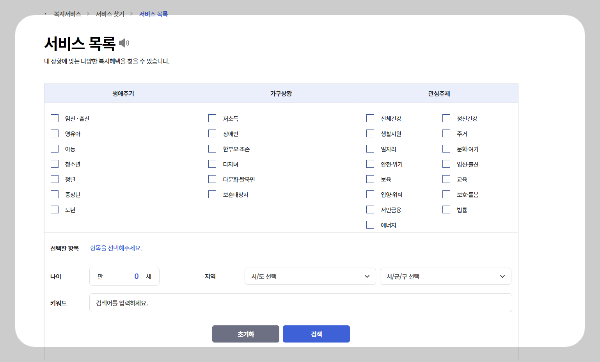Viewport: 600px width, 362px height.
Task: Tick the 중장년 checkbox
Action: click(x=55, y=194)
